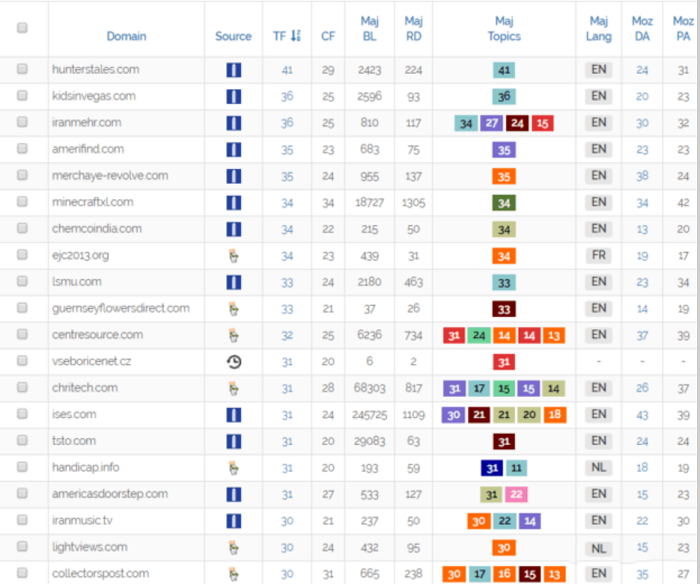Sort by Maj BL column header
Screen dimensions: 700x584
click(369, 29)
